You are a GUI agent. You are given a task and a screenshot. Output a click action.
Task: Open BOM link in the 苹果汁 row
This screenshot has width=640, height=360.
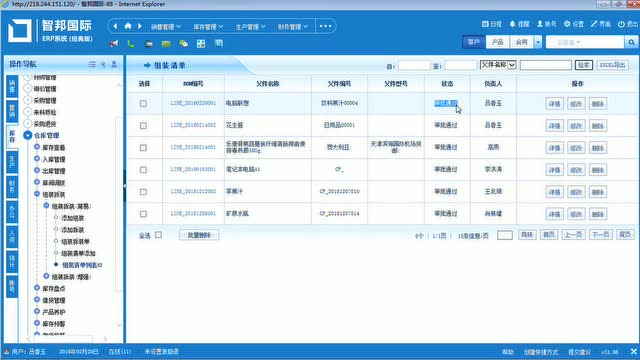193,191
